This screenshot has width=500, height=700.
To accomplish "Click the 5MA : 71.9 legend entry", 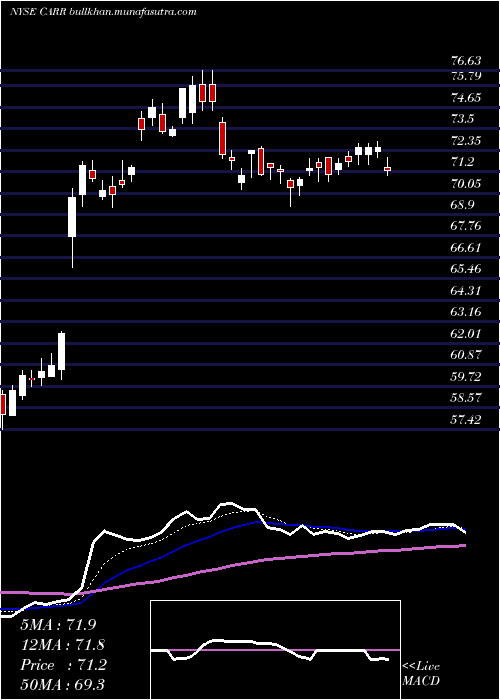I will (x=59, y=625).
